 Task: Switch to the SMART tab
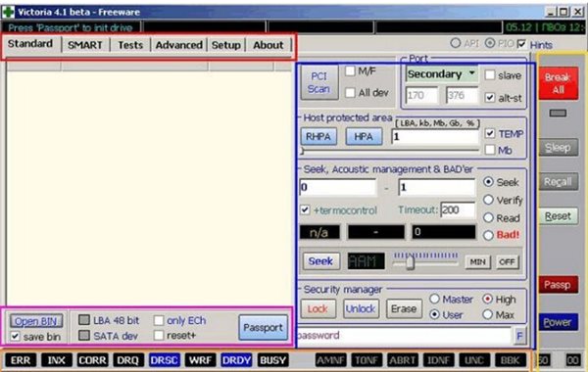pos(85,45)
